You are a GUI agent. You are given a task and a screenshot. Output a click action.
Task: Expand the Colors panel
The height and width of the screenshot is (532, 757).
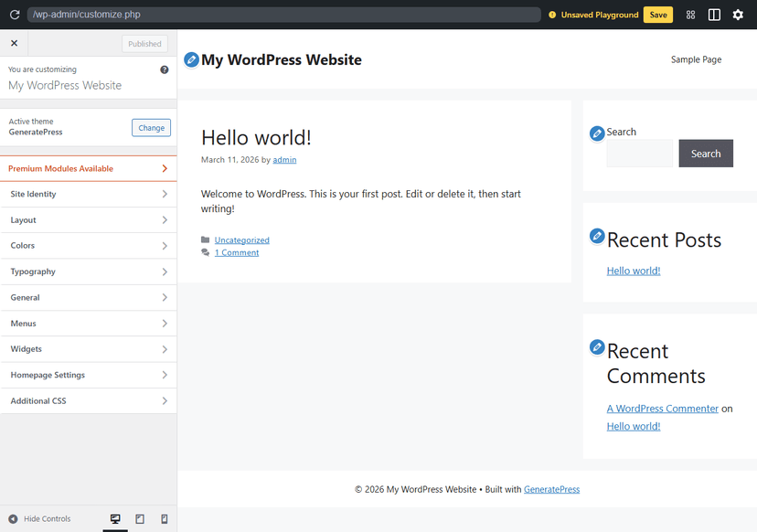coord(89,245)
